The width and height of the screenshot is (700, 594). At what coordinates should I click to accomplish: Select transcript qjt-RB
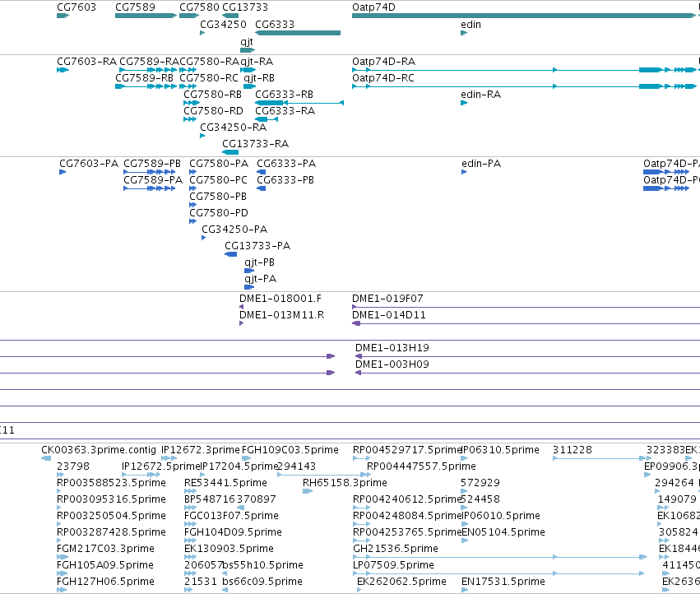(x=259, y=77)
